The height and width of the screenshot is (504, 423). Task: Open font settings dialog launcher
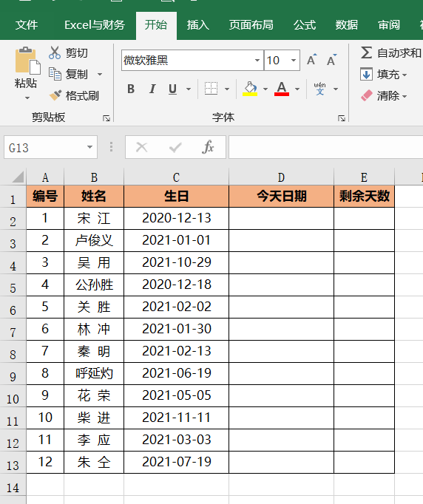tap(342, 118)
